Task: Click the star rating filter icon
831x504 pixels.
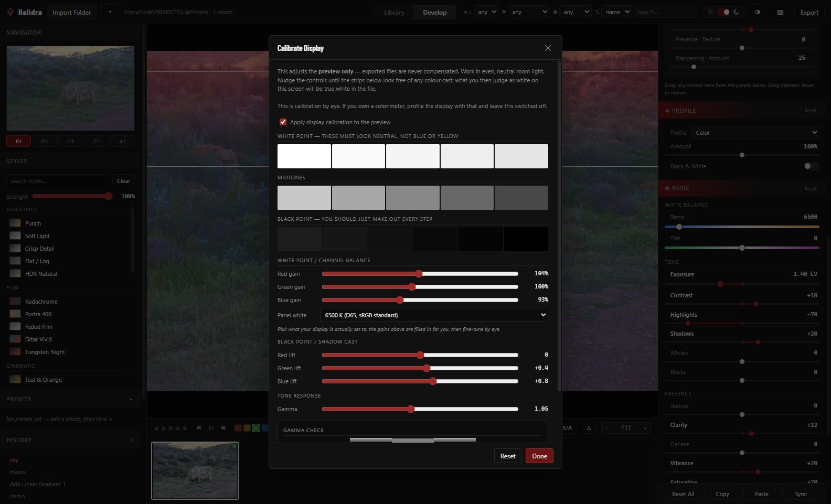Action: [467, 12]
